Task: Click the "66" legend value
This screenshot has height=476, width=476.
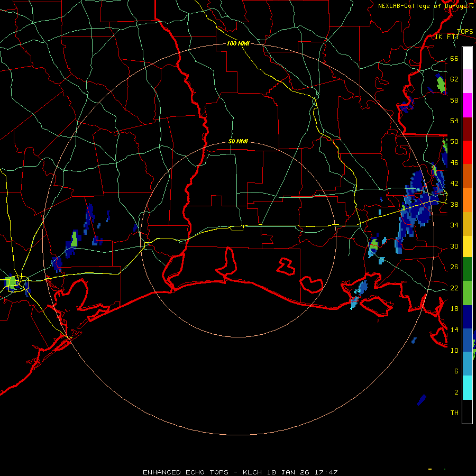Action: pyautogui.click(x=454, y=58)
